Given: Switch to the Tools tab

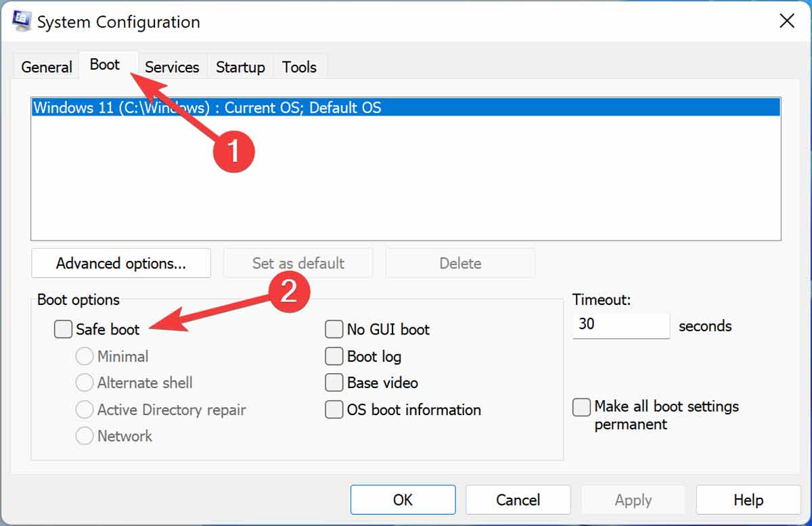Looking at the screenshot, I should (x=299, y=66).
